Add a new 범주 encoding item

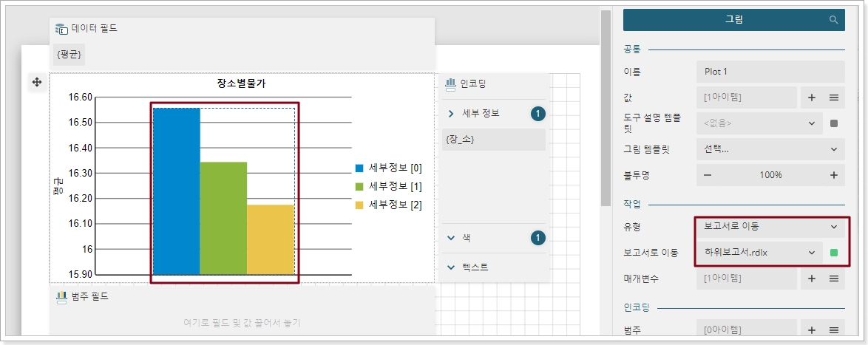click(811, 330)
